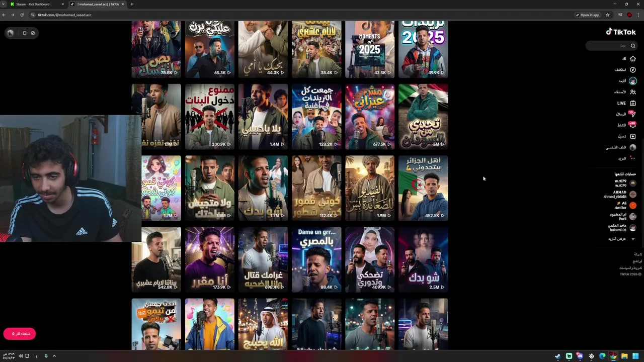Viewport: 644px width, 362px height.
Task: Click the Following avatar icon in the sidebar
Action: (633, 81)
